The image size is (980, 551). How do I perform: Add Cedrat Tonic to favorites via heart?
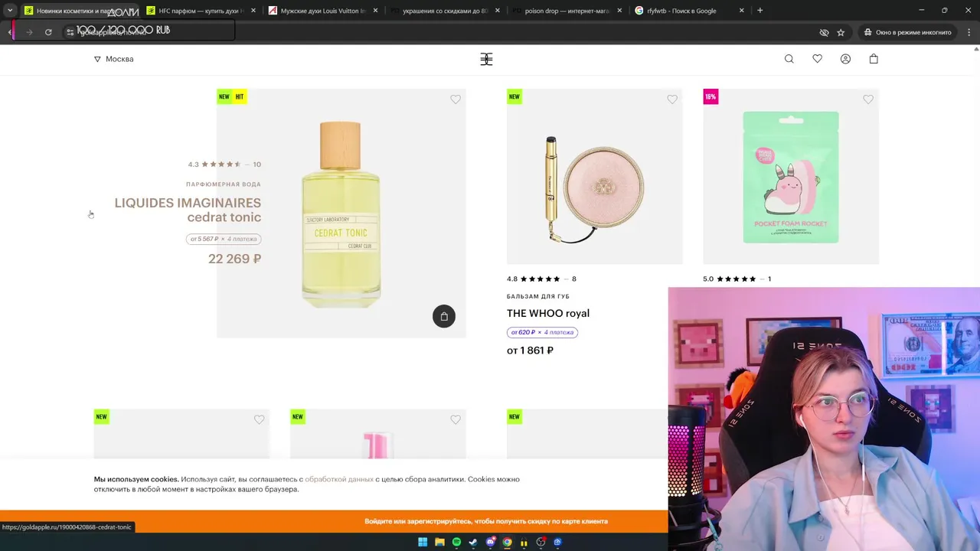[456, 99]
